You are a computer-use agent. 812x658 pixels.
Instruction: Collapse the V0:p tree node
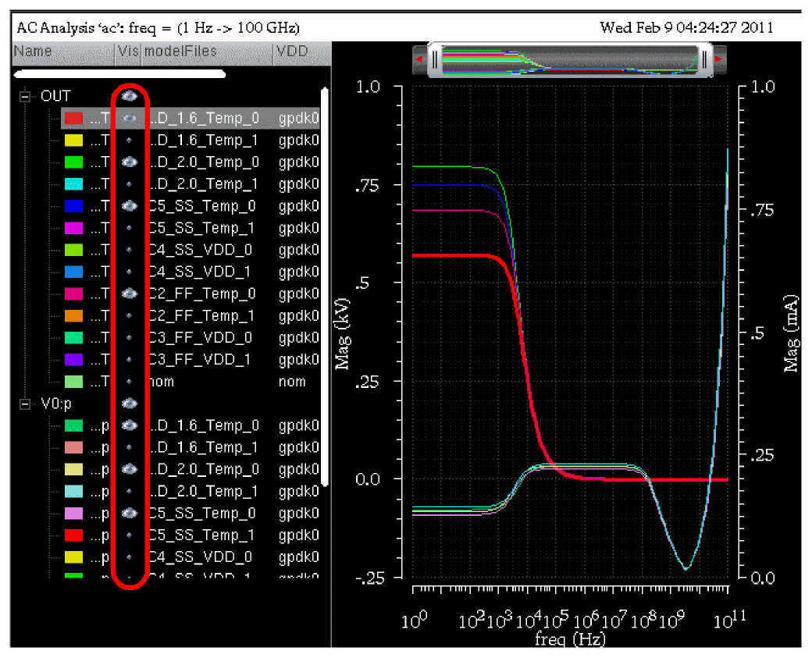click(x=25, y=404)
